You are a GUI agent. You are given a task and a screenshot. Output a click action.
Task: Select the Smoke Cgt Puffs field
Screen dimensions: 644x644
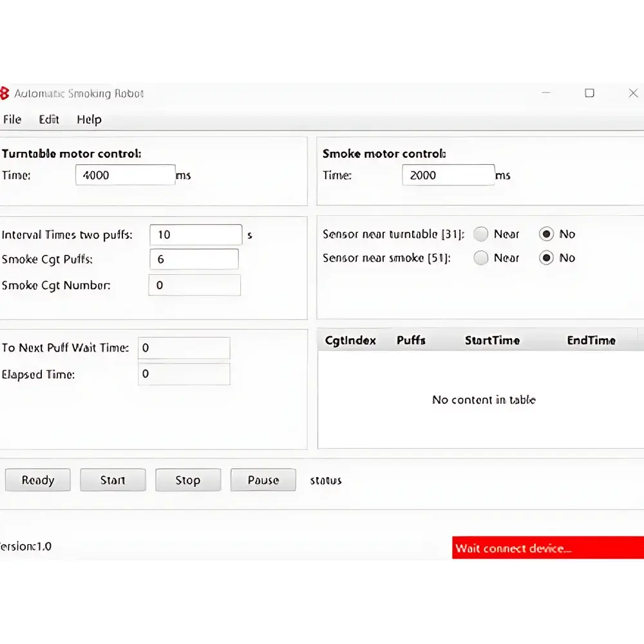[193, 259]
